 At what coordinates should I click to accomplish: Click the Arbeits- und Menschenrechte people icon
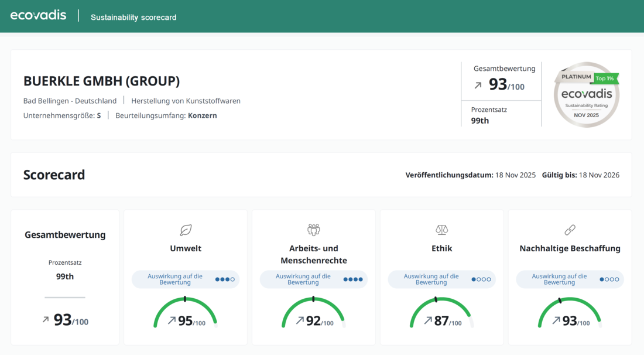click(314, 230)
